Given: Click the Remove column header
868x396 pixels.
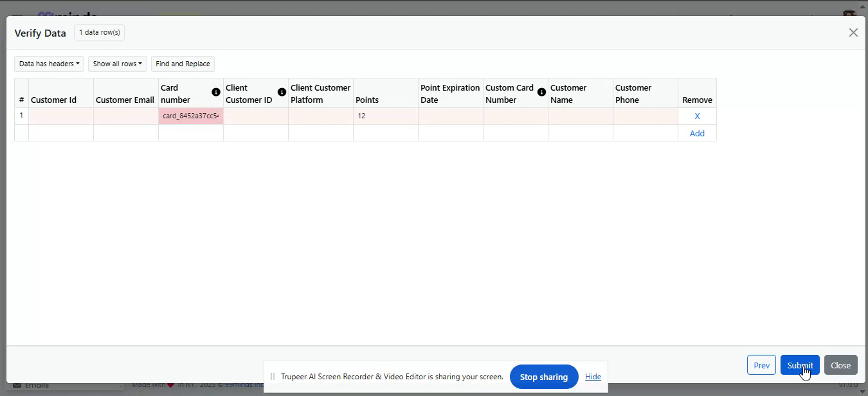Looking at the screenshot, I should 697,93.
